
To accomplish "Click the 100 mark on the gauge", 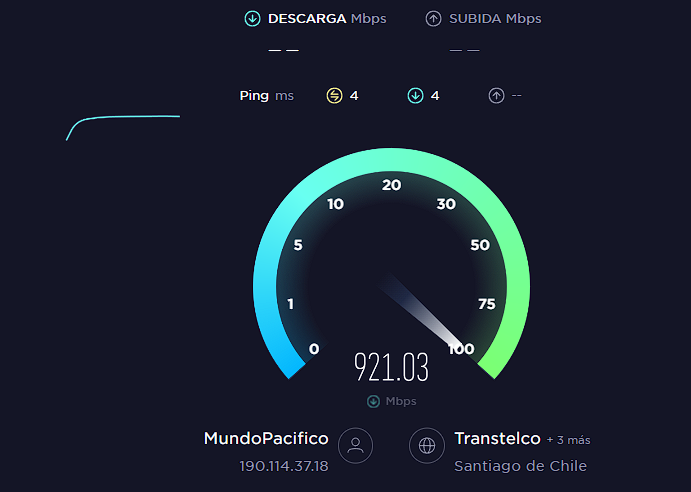I will (461, 349).
